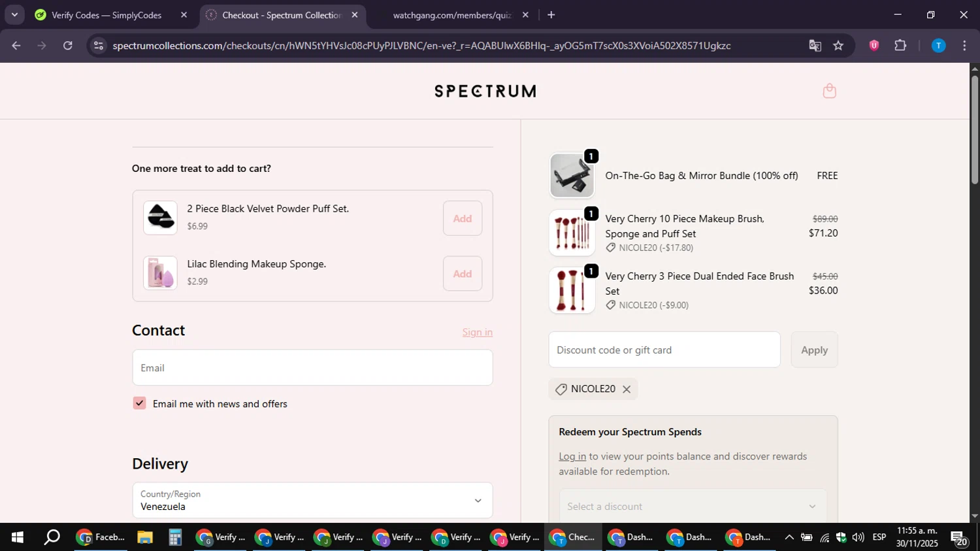
Task: Click Powder Puff Set product thumbnail
Action: (160, 218)
